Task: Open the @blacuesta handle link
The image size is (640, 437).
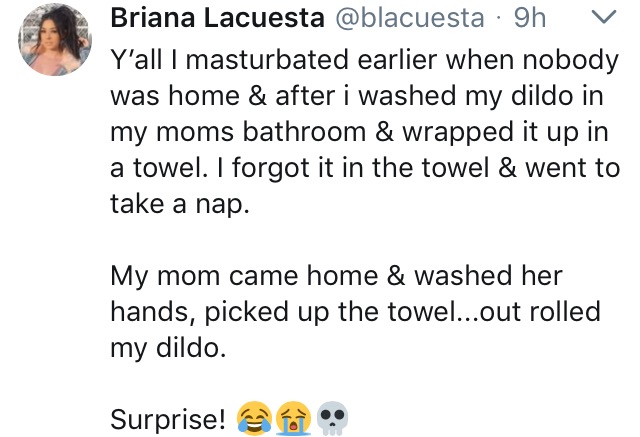Action: [410, 19]
